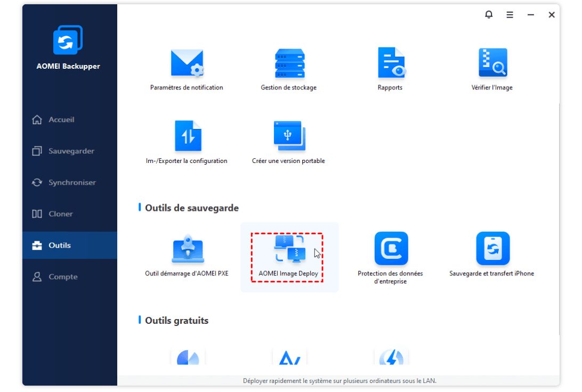Open Im-/Exporter la configuration icon
582x392 pixels.
click(188, 136)
